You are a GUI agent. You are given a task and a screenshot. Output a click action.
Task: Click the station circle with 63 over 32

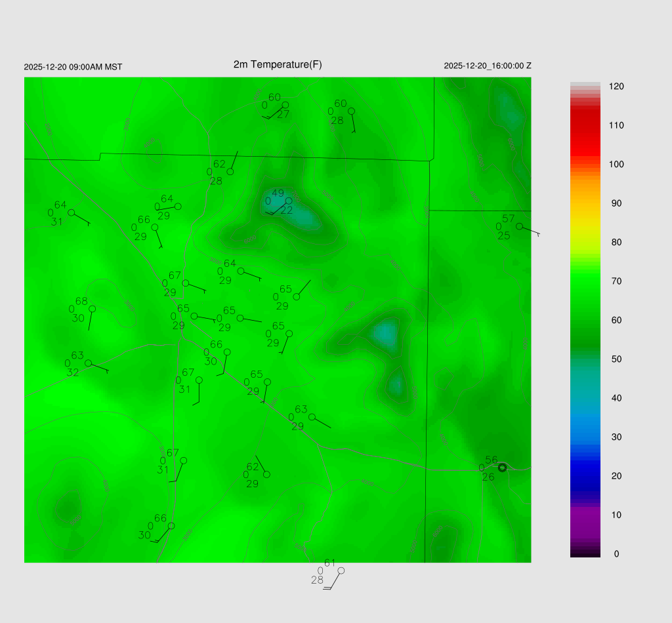(88, 363)
